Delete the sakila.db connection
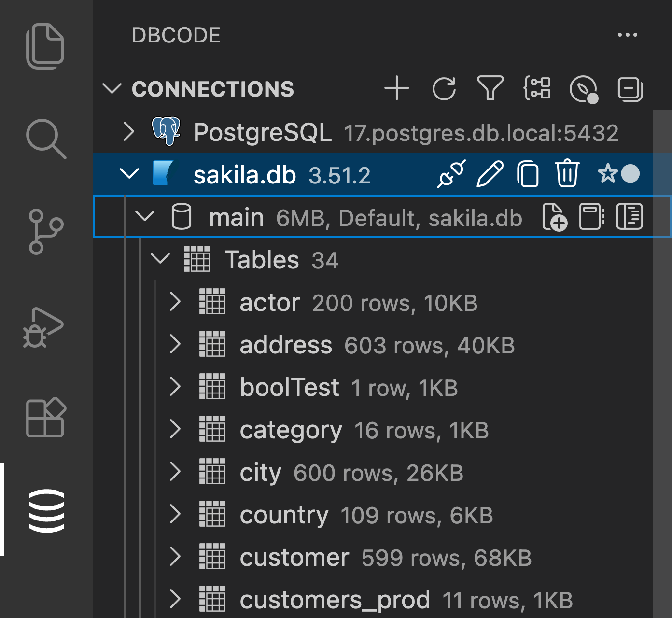 [567, 174]
